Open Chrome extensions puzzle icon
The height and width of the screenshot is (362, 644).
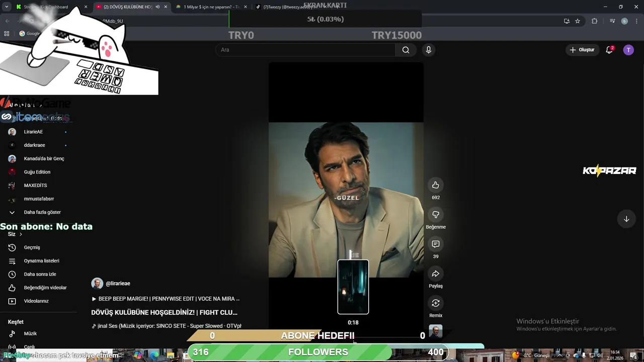(x=594, y=21)
